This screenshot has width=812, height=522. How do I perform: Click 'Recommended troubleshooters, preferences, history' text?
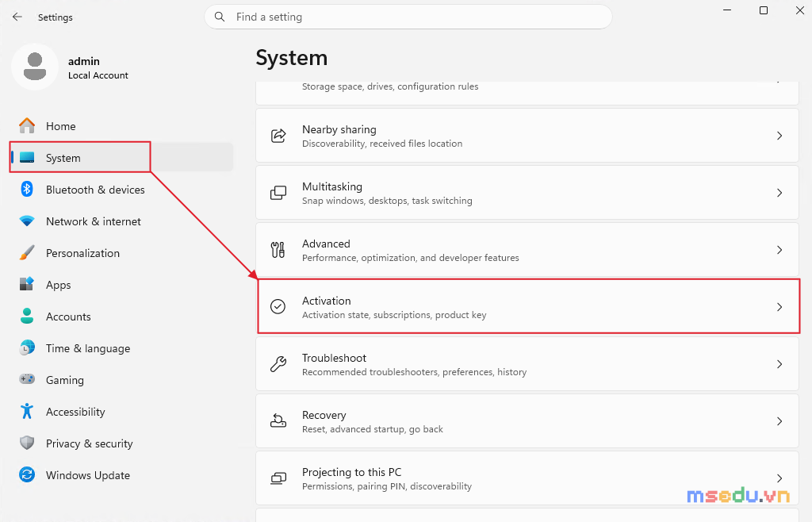click(414, 372)
